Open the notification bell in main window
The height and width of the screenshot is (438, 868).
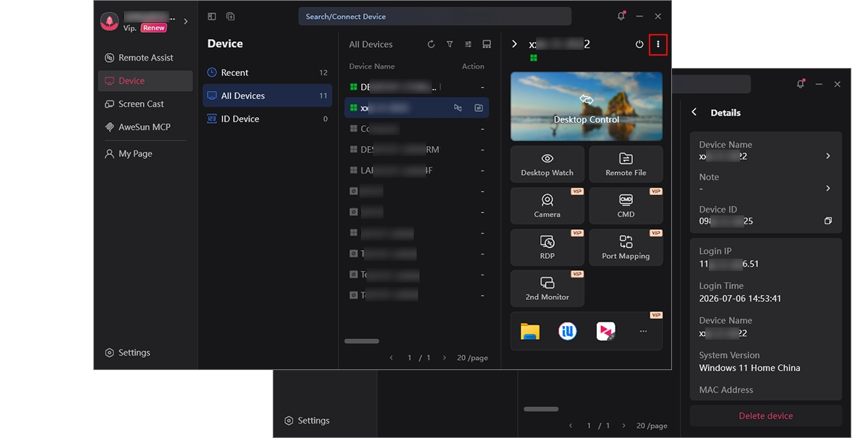click(621, 16)
